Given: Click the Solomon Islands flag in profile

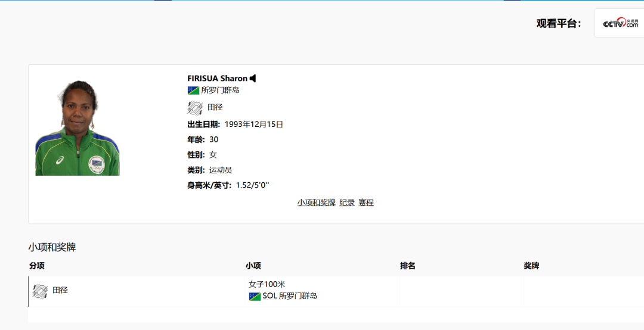Looking at the screenshot, I should [193, 91].
